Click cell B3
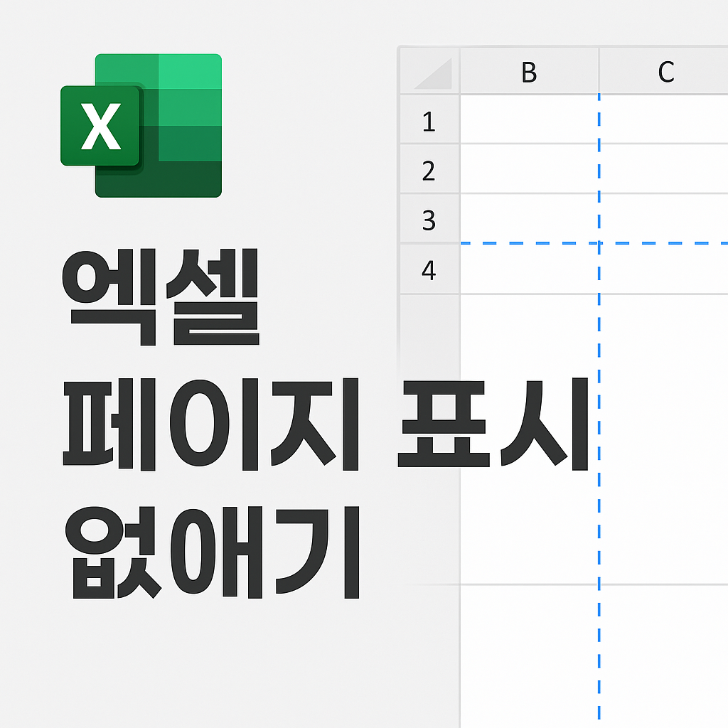 tap(529, 218)
